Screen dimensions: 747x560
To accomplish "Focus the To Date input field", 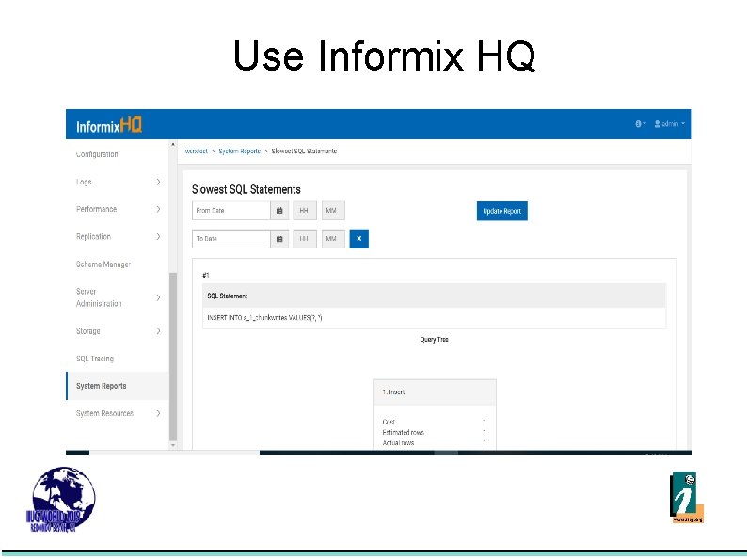I will [231, 239].
